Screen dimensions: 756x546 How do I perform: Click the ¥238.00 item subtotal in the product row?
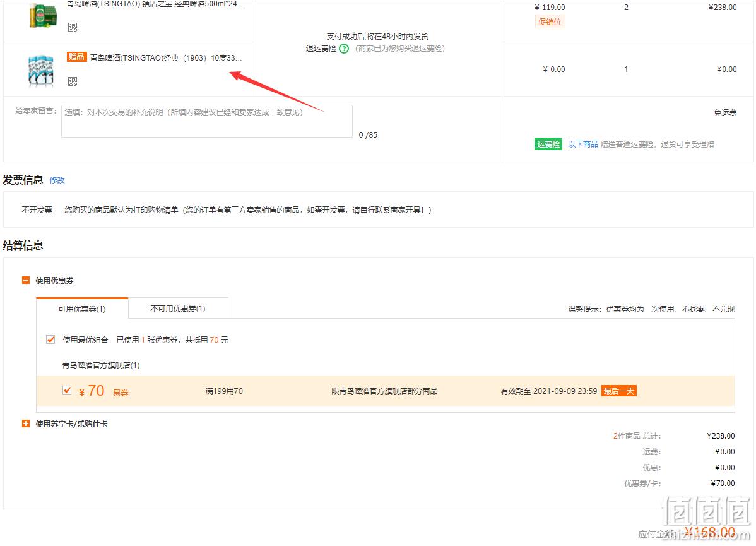click(x=723, y=7)
